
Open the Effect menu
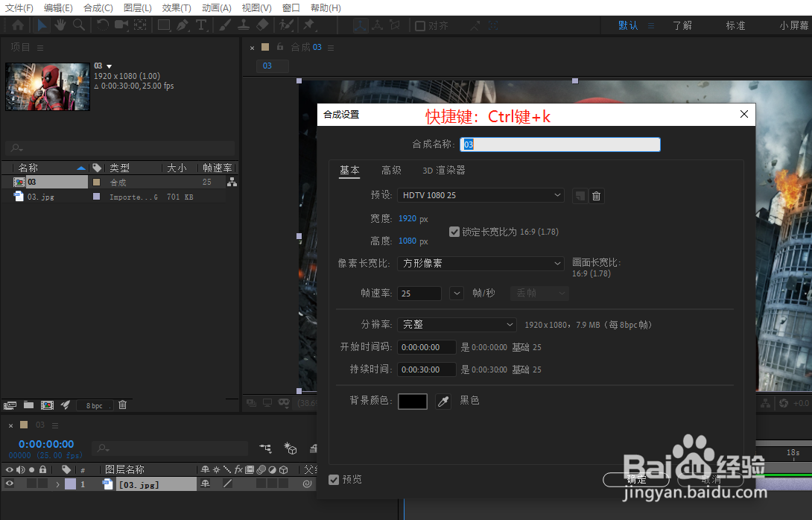click(177, 7)
